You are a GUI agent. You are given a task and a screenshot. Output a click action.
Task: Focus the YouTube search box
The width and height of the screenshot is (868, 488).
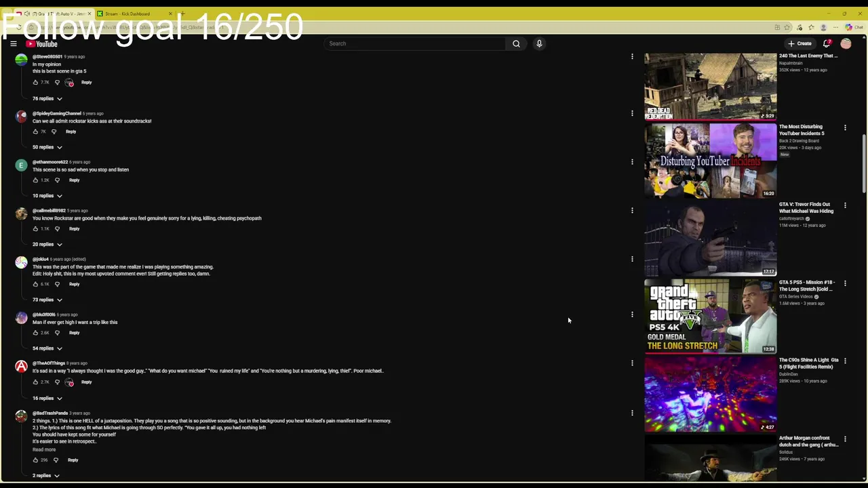click(x=415, y=43)
